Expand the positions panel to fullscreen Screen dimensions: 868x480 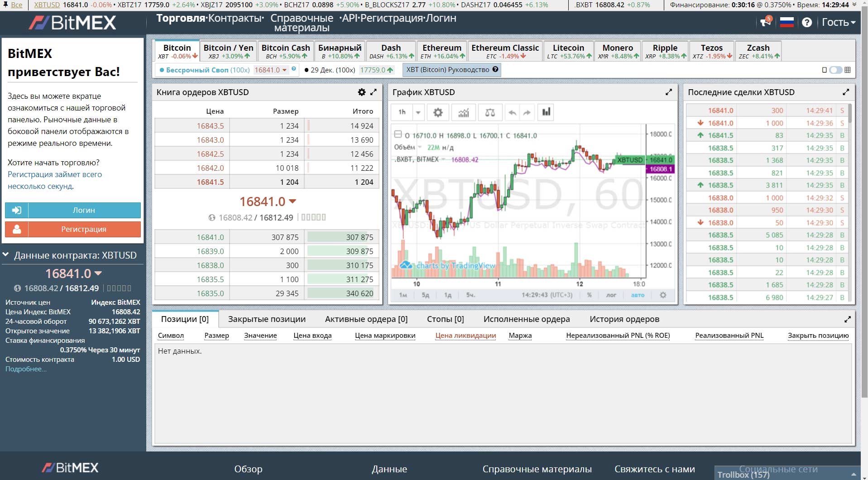point(848,319)
